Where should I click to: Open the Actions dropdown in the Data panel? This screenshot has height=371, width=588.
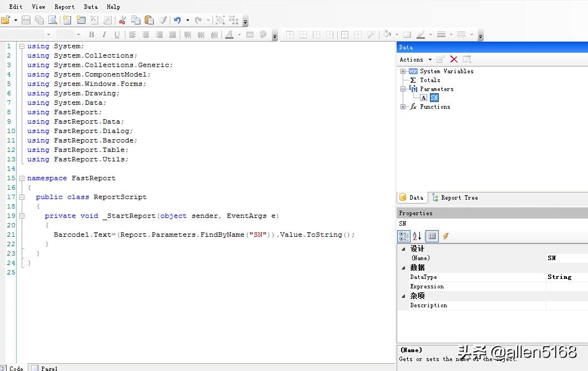pos(415,59)
